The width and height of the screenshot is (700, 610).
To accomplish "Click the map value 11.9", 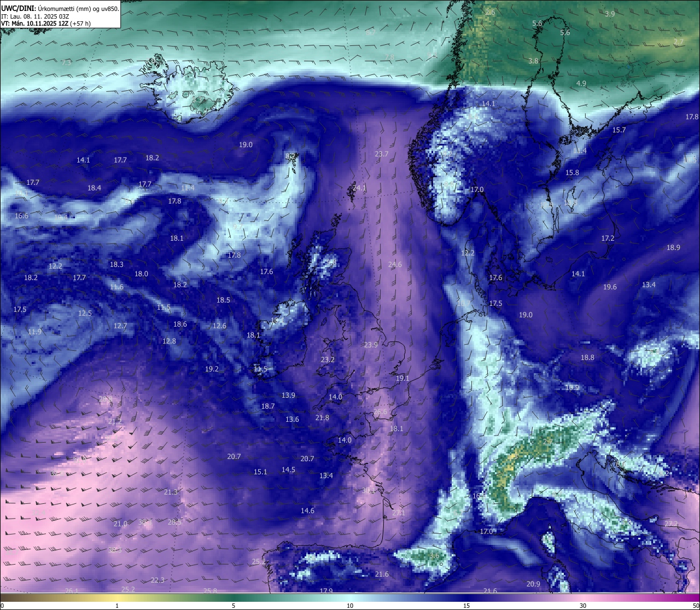I will 34,332.
